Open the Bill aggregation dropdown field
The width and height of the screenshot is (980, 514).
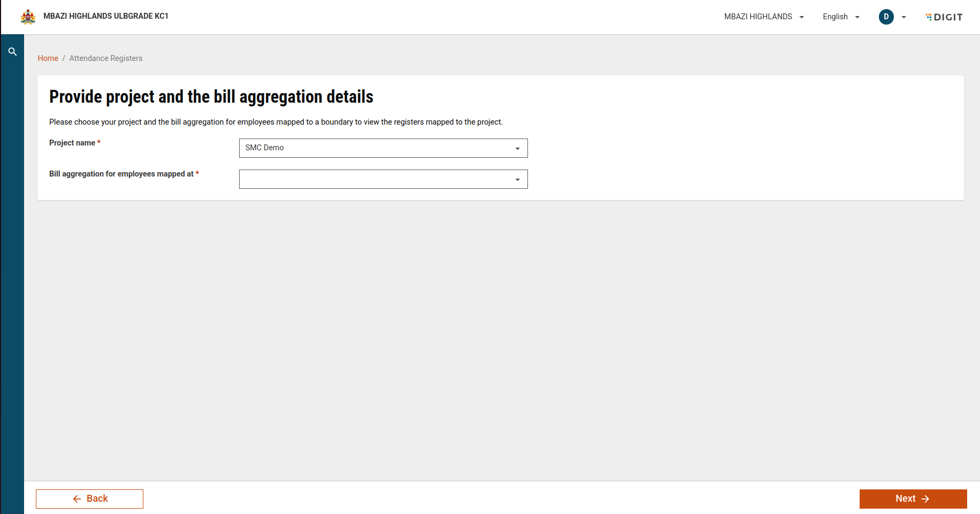coord(383,179)
